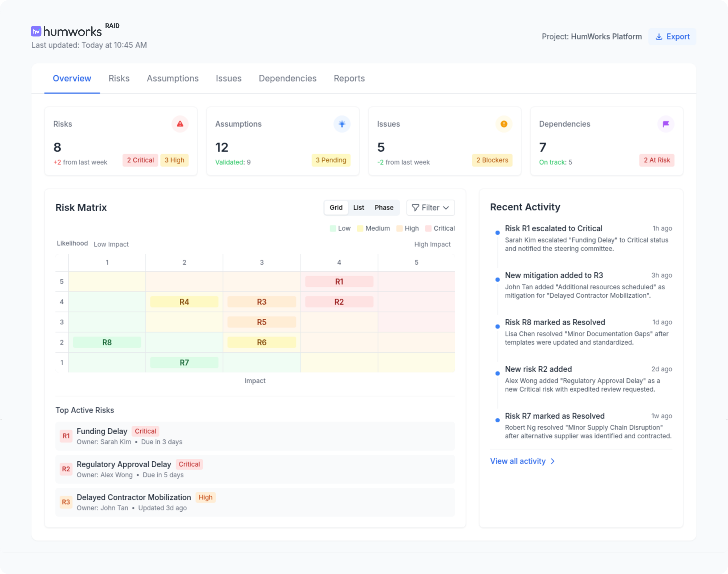Switch to the Assumptions tab
728x574 pixels.
coord(172,78)
